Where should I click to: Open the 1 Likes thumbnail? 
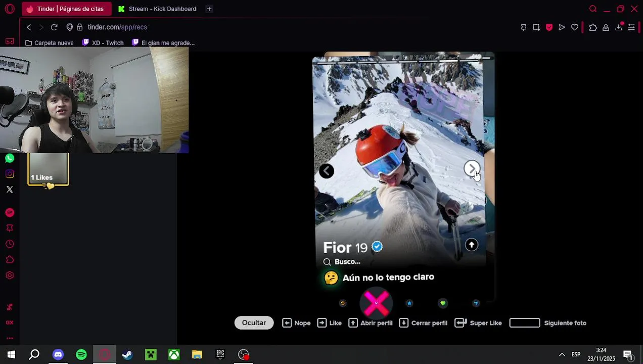48,169
